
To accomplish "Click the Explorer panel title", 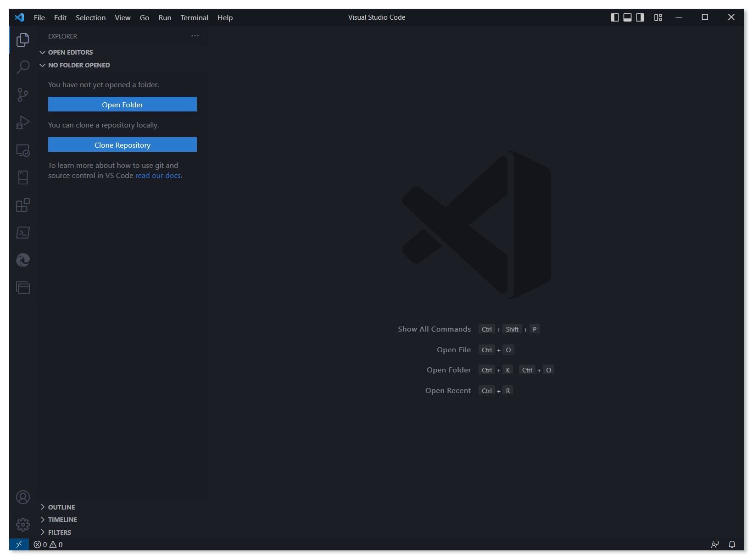I will click(62, 36).
